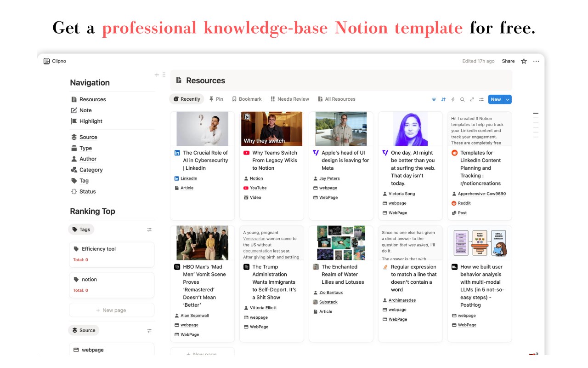The height and width of the screenshot is (368, 588).
Task: Click author Victoria Song on AI surfing card
Action: pos(401,194)
